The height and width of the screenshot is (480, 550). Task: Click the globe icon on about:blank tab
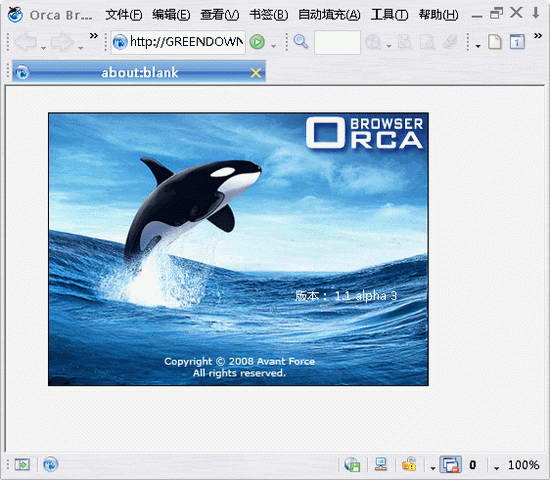click(22, 72)
